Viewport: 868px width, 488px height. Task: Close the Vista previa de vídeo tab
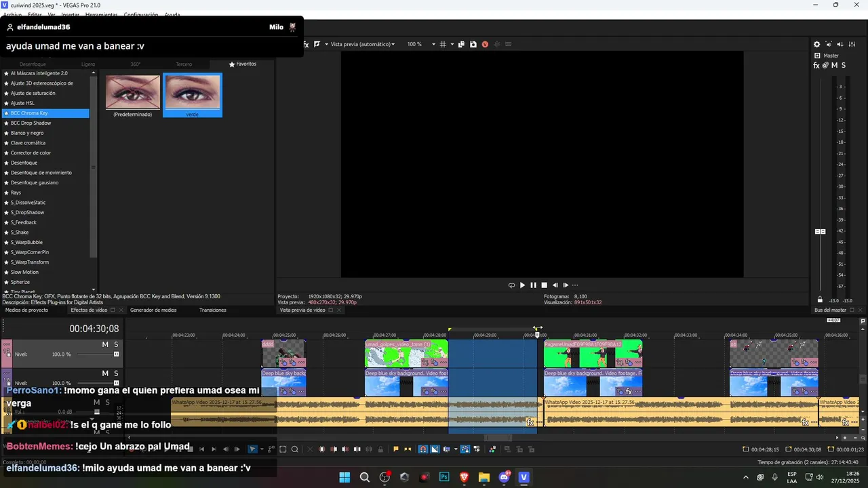coord(340,310)
